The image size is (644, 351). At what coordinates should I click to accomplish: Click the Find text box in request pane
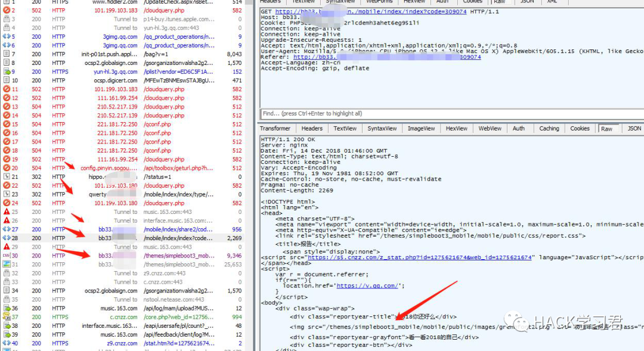point(452,113)
